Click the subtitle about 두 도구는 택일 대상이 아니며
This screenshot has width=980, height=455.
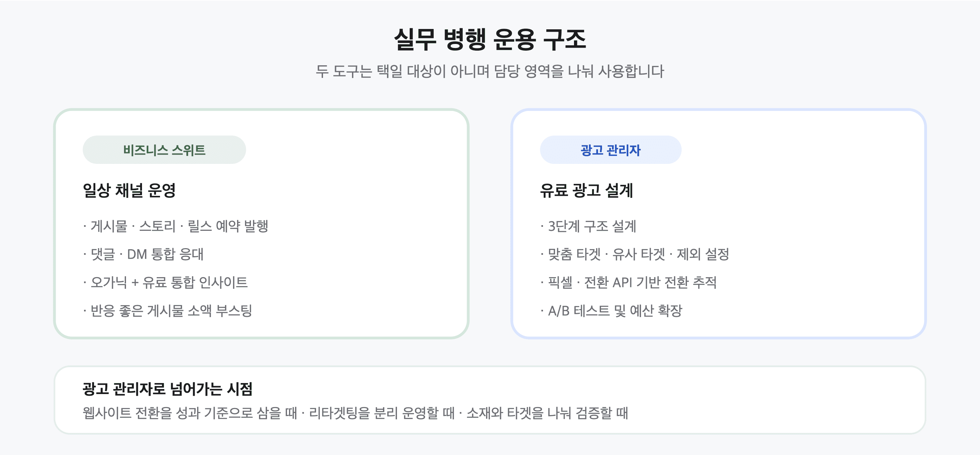[490, 71]
